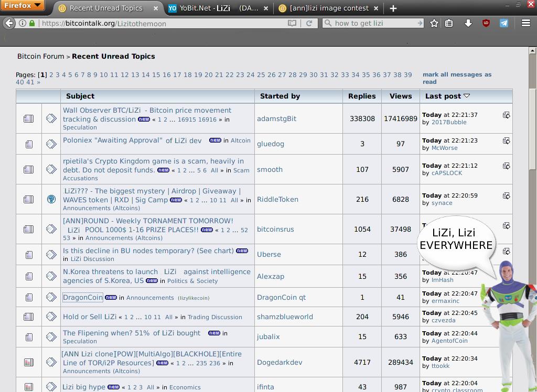
Task: Sort by Last post column arrow
Action: [x=466, y=96]
